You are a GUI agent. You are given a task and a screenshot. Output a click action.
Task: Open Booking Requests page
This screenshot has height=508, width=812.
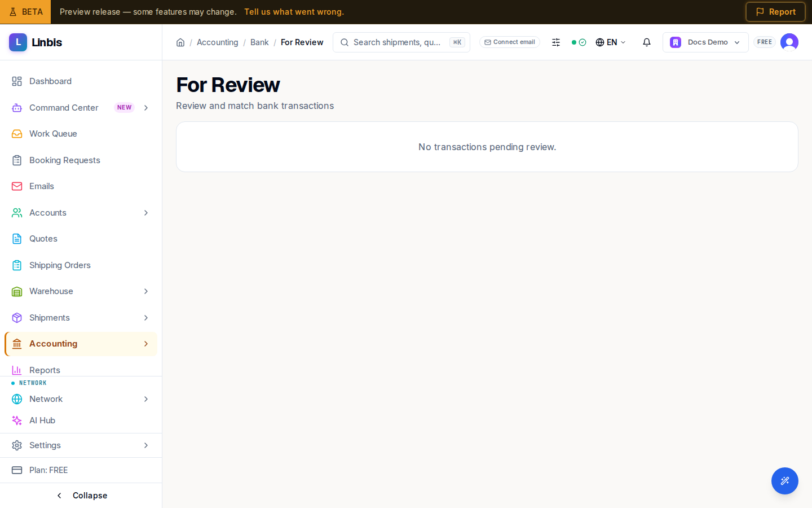[81, 160]
